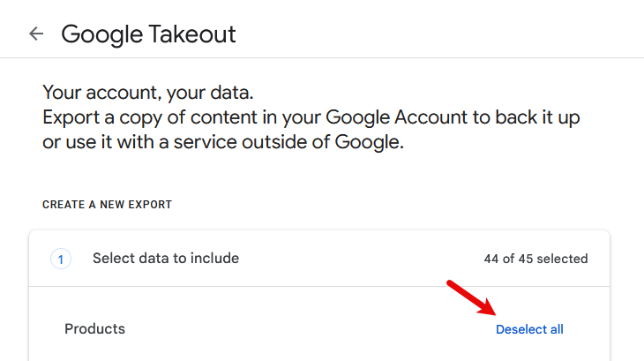
Task: Click the red arrow annotation
Action: click(x=469, y=297)
